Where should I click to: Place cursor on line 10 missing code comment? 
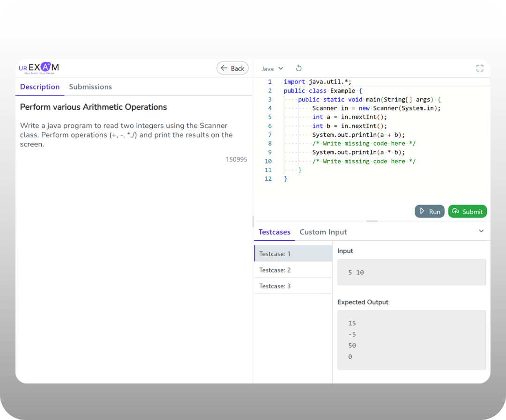(364, 162)
